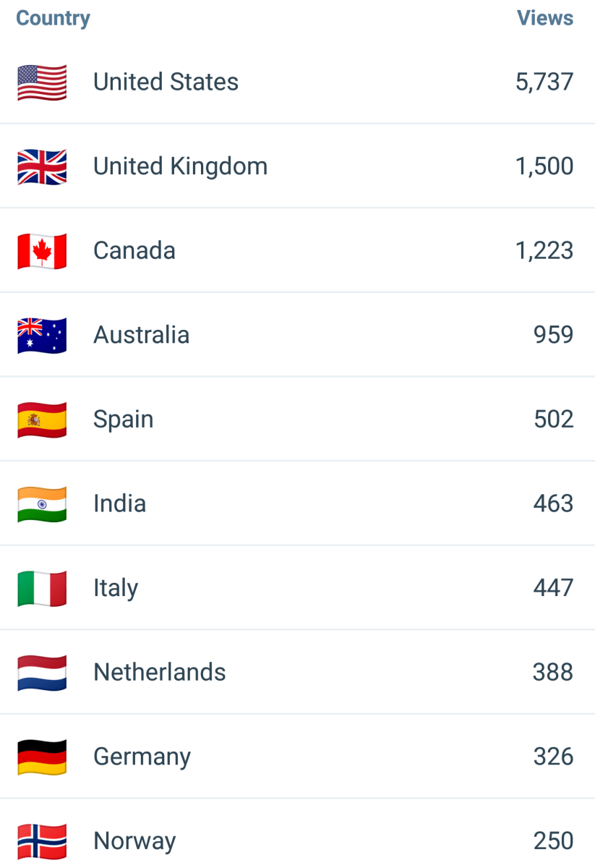This screenshot has height=868, width=595.
Task: Click the Spain flag icon
Action: click(x=42, y=420)
